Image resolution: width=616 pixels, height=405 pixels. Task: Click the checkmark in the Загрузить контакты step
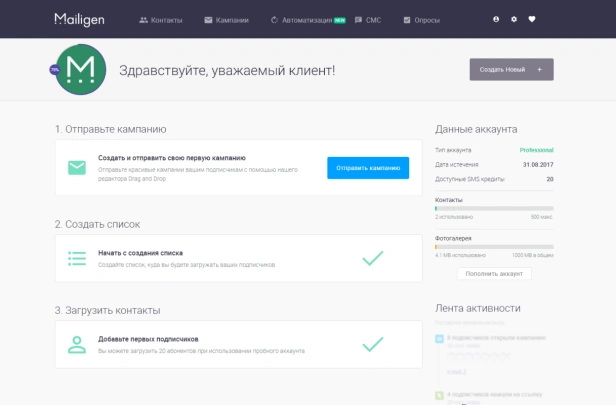(x=372, y=344)
